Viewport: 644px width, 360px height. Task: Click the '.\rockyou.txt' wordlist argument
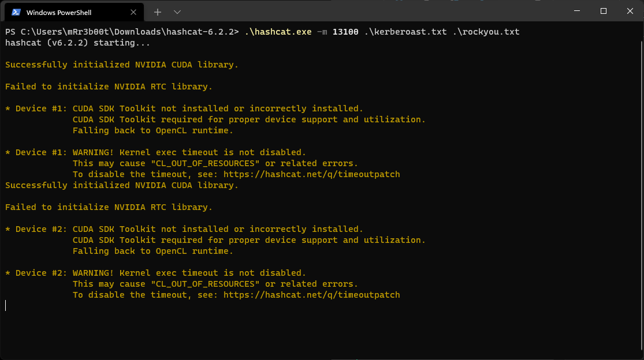pyautogui.click(x=486, y=32)
